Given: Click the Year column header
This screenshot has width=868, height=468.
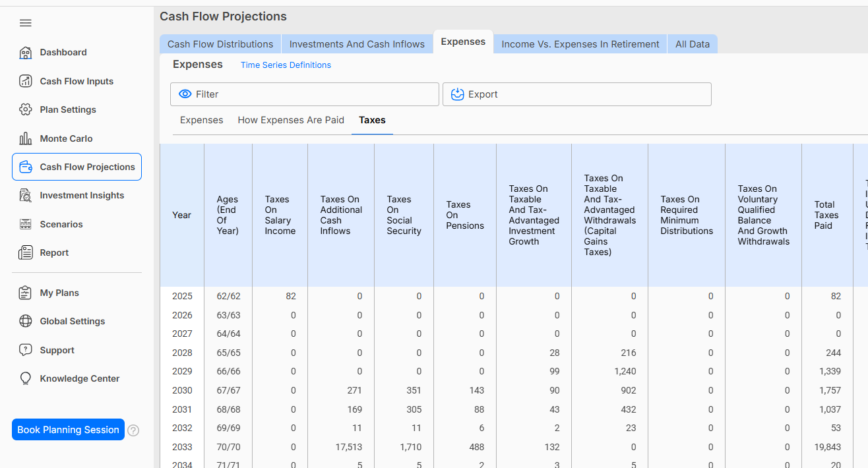Looking at the screenshot, I should coord(182,215).
